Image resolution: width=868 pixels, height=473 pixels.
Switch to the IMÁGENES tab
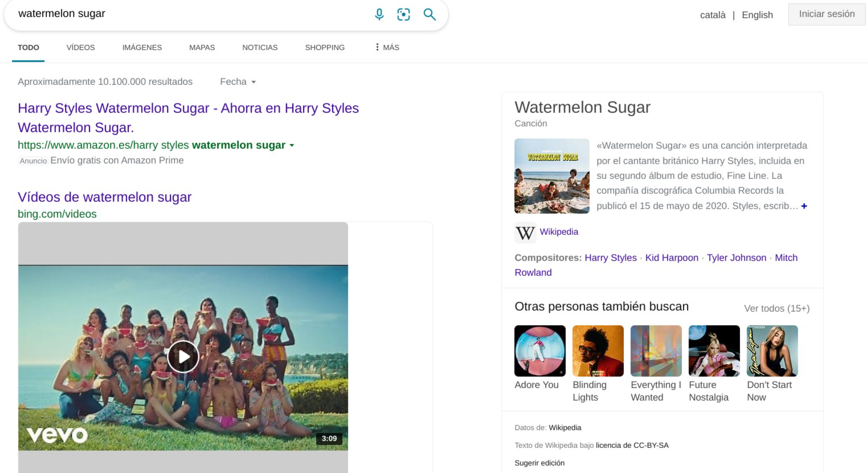[x=142, y=47]
